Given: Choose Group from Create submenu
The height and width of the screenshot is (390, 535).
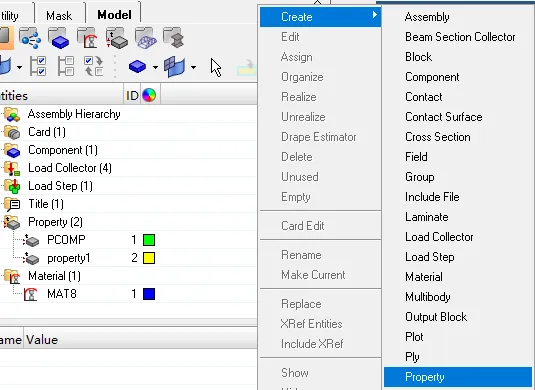Looking at the screenshot, I should (419, 177).
